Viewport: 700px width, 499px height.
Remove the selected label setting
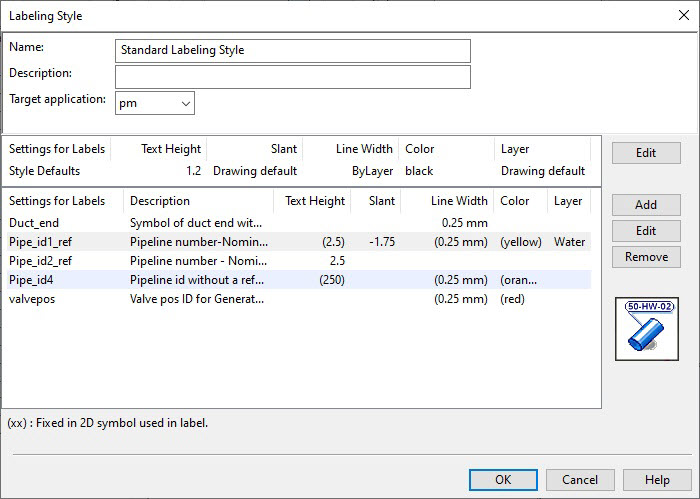tap(646, 257)
